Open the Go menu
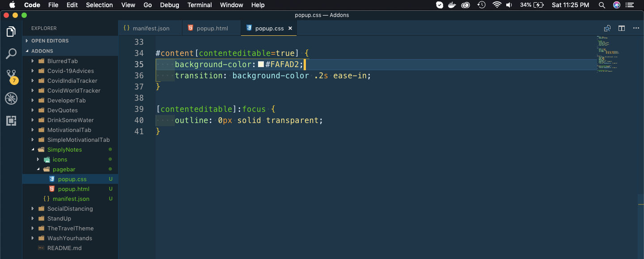Screen dimensions: 644x259 pyautogui.click(x=148, y=5)
